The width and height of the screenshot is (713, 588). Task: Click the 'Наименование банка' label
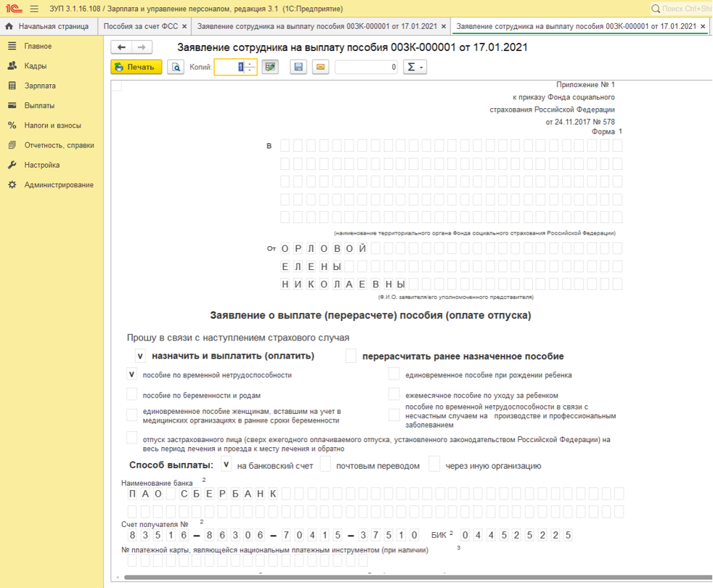157,483
